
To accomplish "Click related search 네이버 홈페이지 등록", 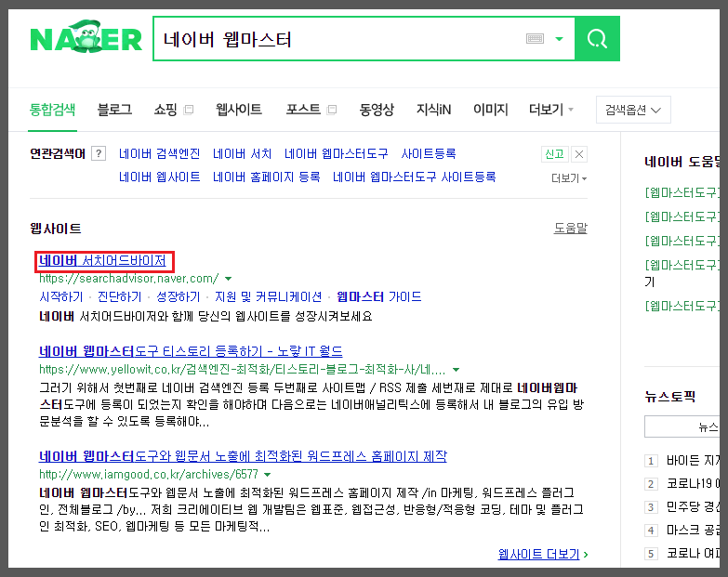I will tap(267, 177).
